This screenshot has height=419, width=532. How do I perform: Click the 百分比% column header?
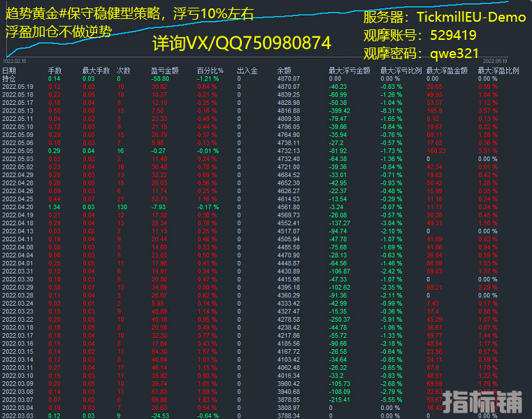point(210,71)
